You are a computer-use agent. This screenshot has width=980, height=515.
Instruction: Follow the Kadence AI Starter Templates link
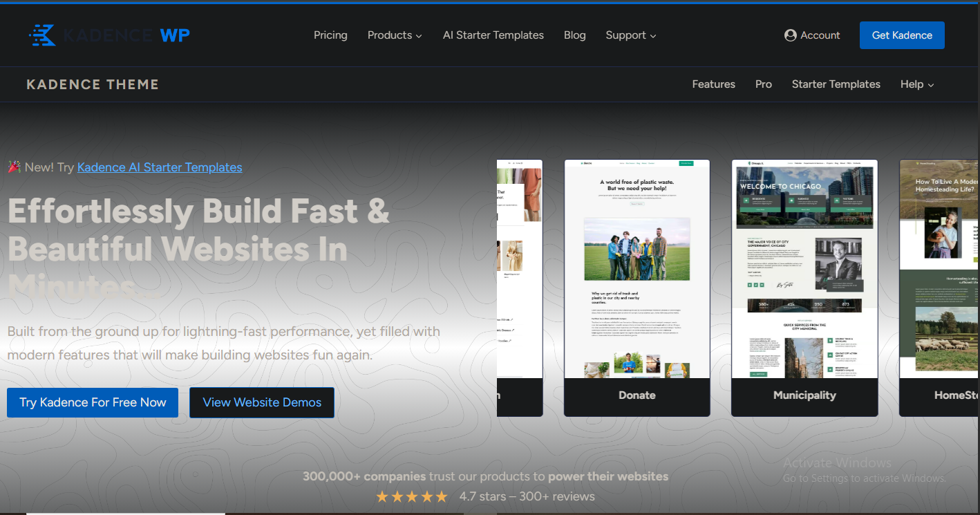pos(160,167)
